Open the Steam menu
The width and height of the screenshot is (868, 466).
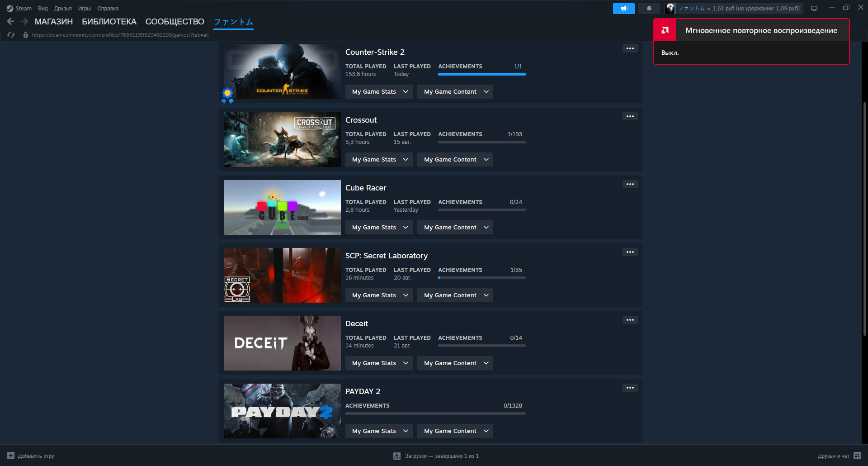tap(24, 8)
